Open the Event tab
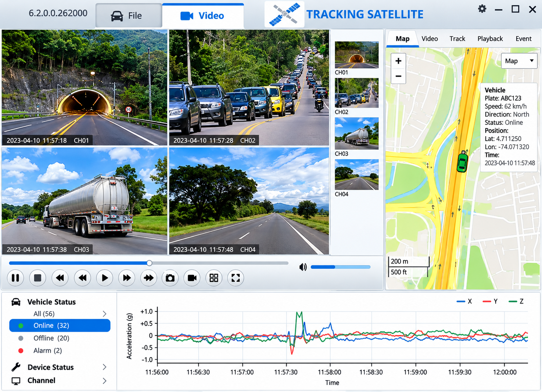 tap(523, 39)
